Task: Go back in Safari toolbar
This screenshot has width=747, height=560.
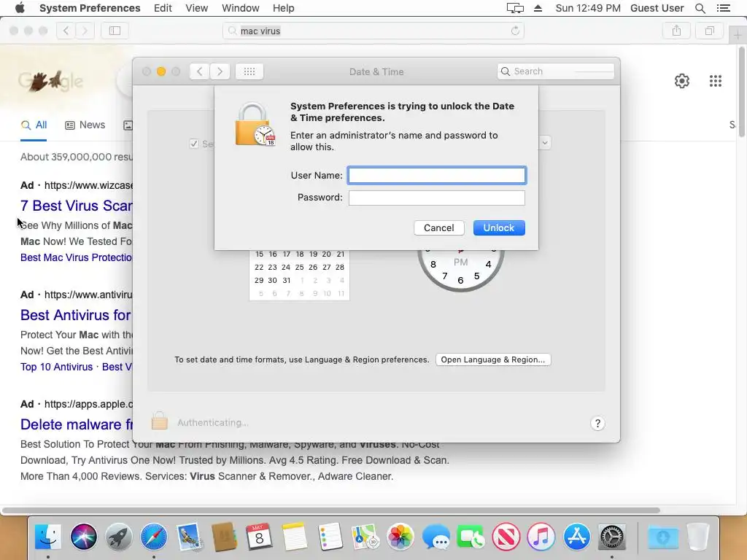Action: [x=66, y=31]
